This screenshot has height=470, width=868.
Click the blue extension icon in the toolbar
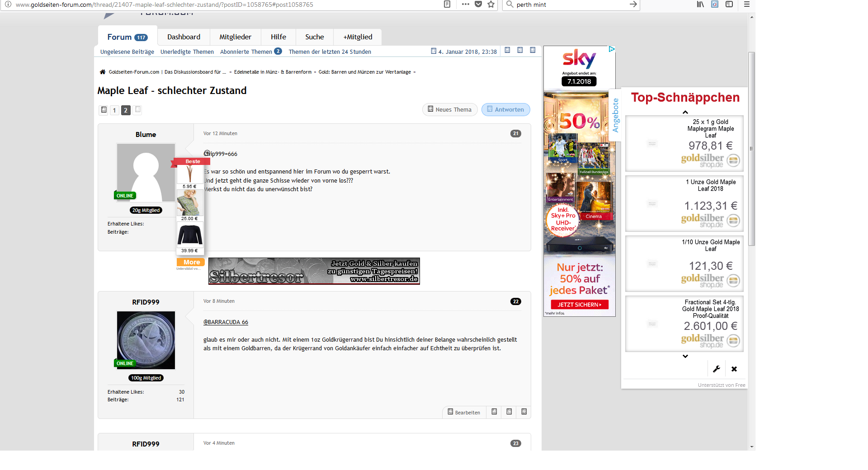pos(715,5)
